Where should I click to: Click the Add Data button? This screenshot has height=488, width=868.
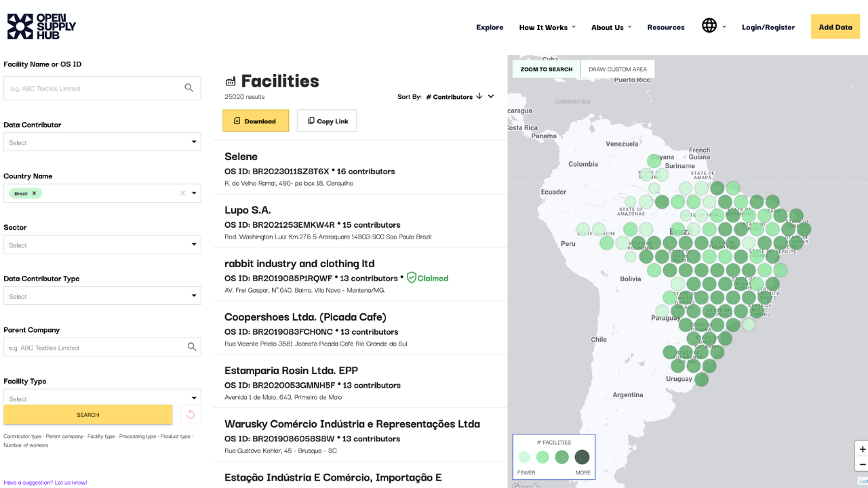[835, 26]
